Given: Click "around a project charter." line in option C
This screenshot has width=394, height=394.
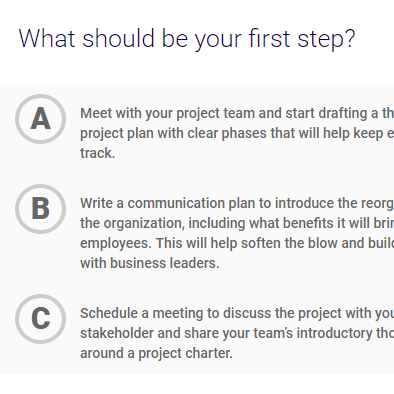Looking at the screenshot, I should point(156,353).
